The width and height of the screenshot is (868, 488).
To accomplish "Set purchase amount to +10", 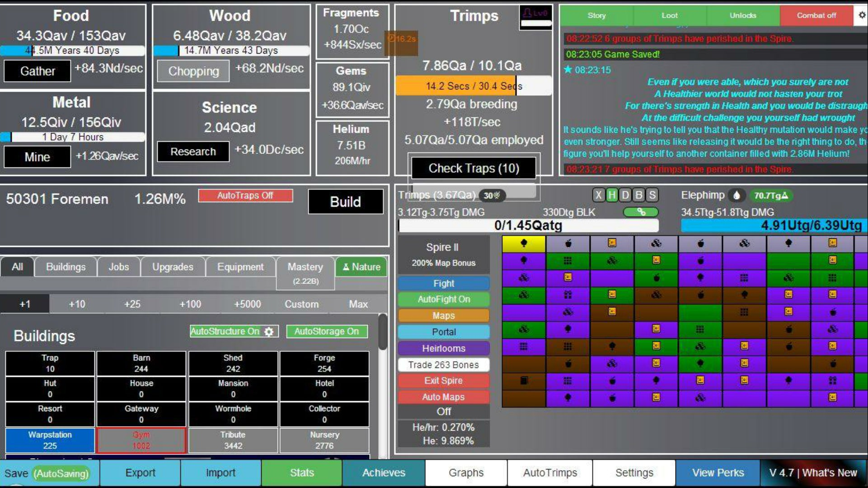I will click(77, 304).
